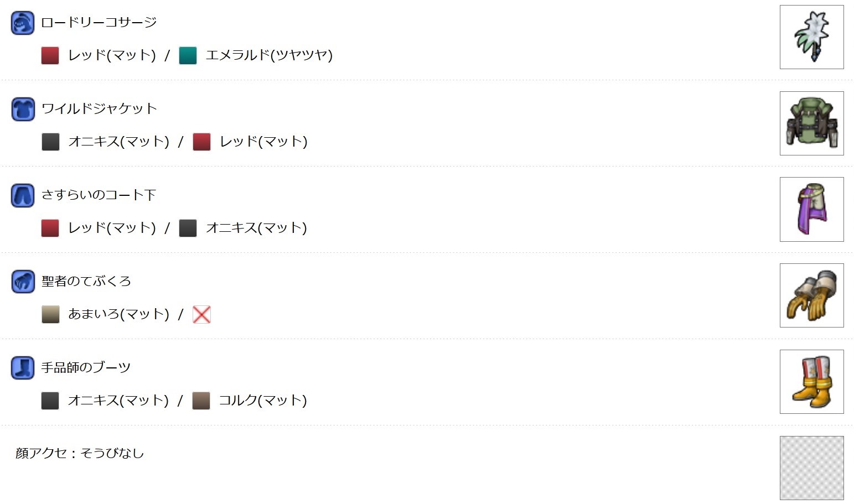Click the lower body pants slot icon
The width and height of the screenshot is (854, 504).
pos(23,196)
